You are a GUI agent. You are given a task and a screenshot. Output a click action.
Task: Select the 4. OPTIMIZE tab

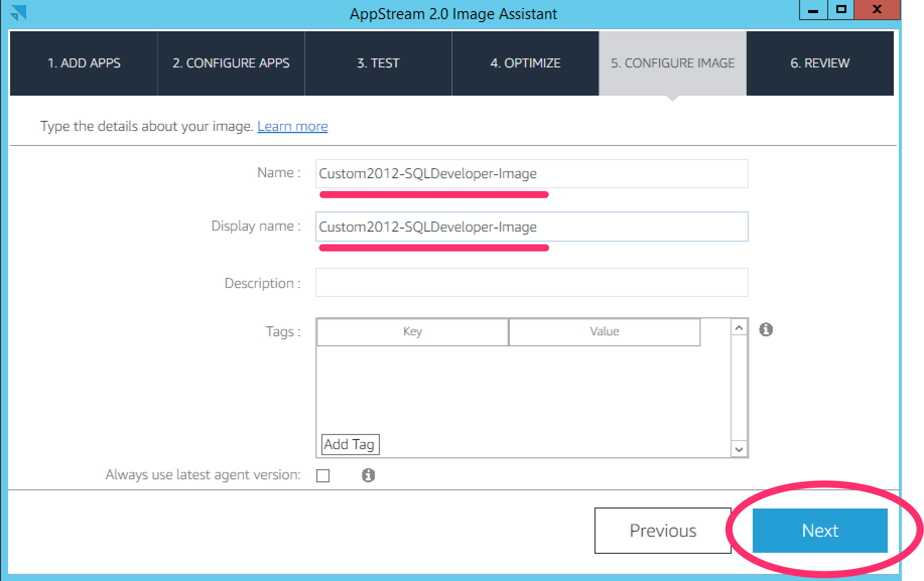(x=525, y=63)
